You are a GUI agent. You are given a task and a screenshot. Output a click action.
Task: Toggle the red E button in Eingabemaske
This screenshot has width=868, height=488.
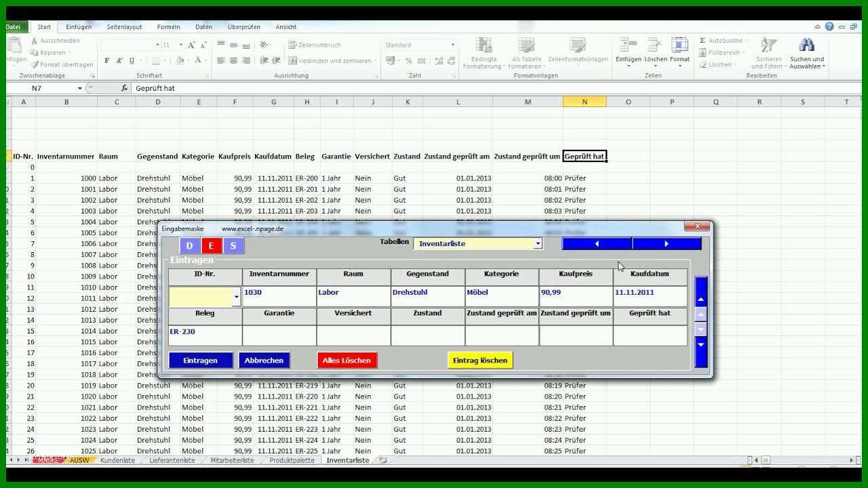click(211, 246)
